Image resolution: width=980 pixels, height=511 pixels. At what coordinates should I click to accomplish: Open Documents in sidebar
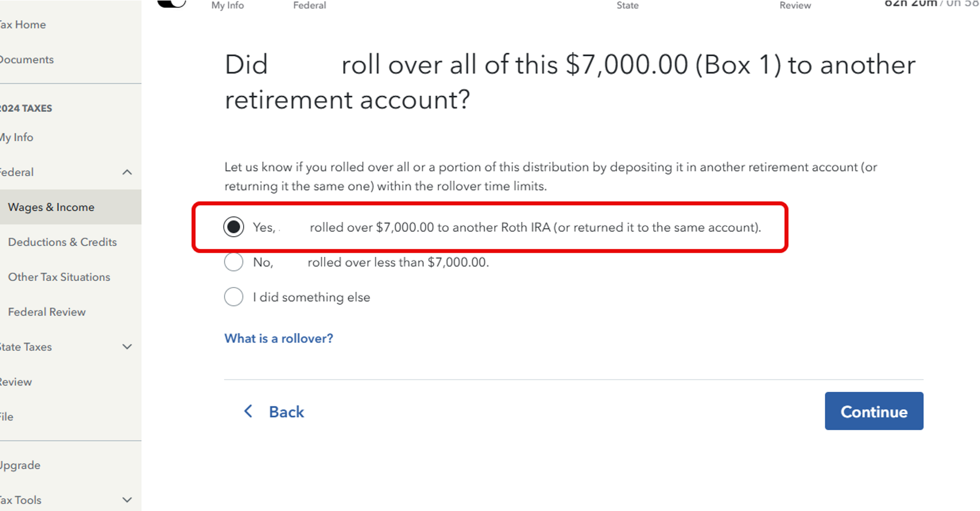pyautogui.click(x=26, y=59)
